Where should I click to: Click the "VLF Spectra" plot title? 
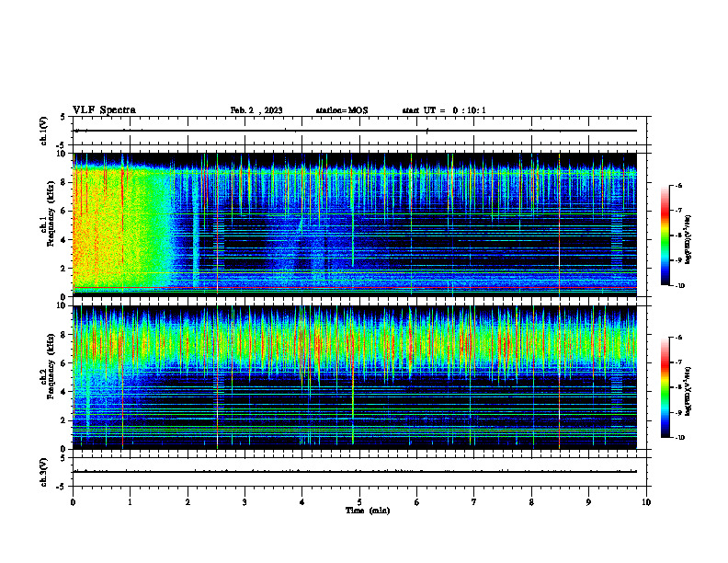click(x=104, y=110)
